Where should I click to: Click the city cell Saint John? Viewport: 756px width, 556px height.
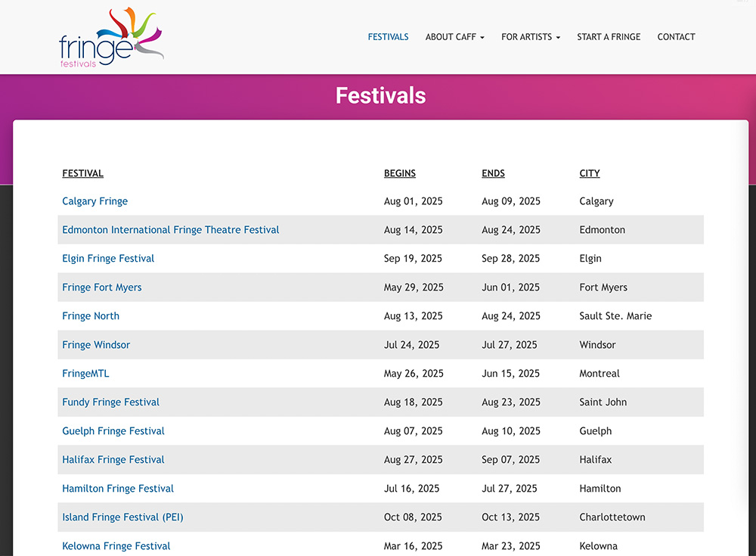pos(603,402)
